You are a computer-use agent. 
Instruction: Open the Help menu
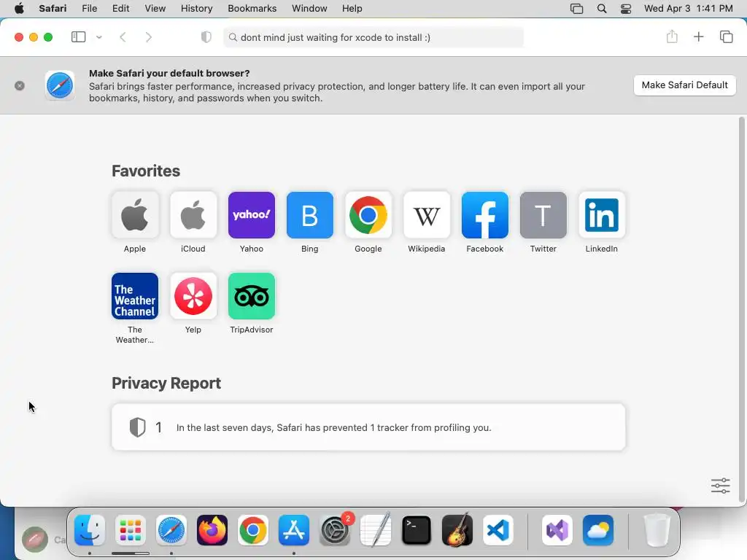pyautogui.click(x=352, y=9)
